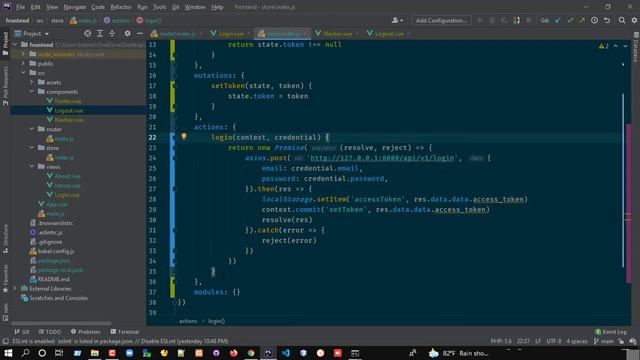The image size is (640, 360).
Task: Expand External Libraries node
Action: [x=15, y=289]
